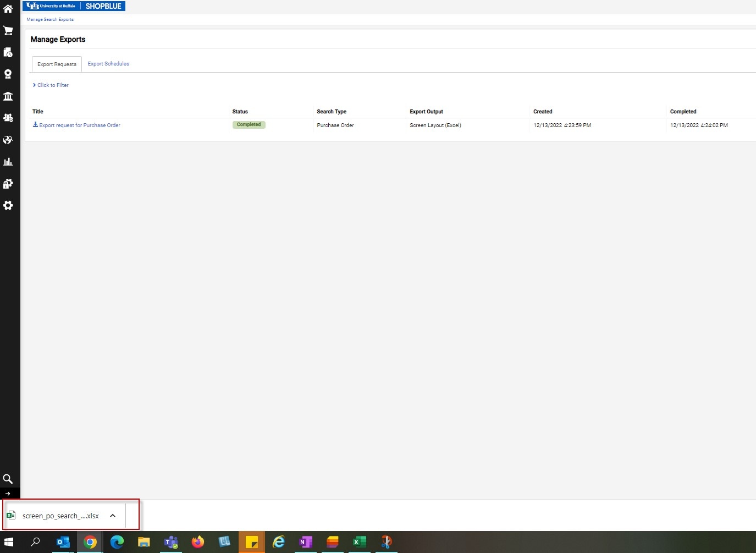
Task: Open downloaded screen_po_search xlsx file
Action: [60, 516]
